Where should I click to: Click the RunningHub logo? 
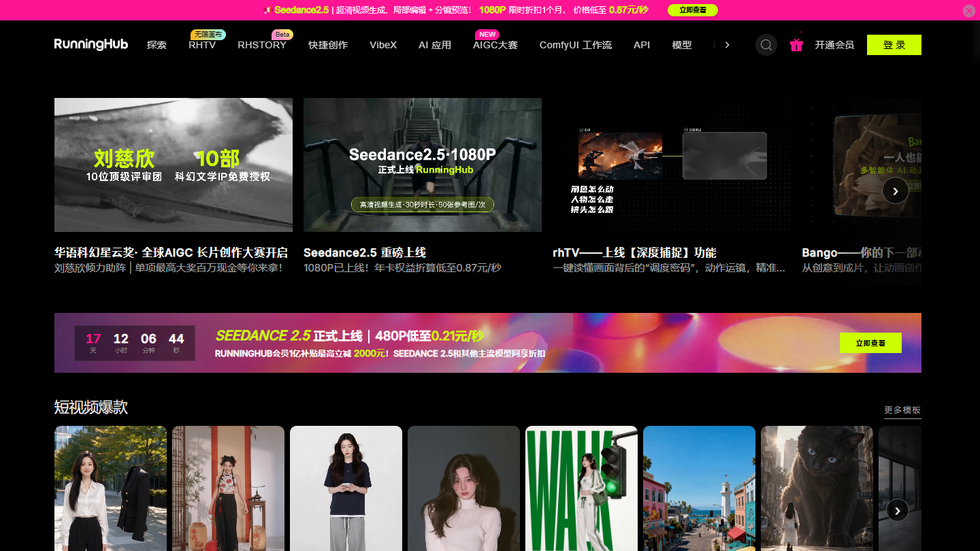[x=91, y=45]
